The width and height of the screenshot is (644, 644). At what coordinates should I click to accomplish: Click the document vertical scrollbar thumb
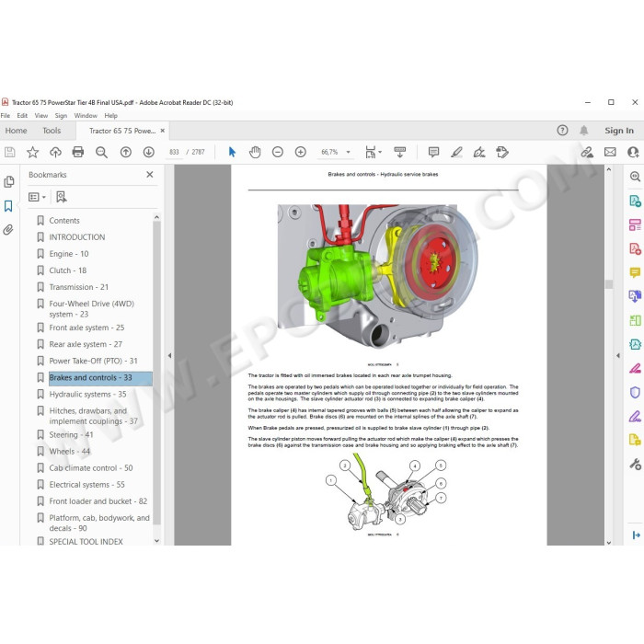point(609,283)
